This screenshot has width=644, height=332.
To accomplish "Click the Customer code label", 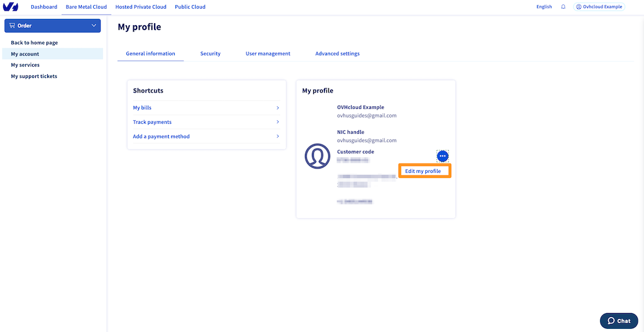I will click(356, 152).
